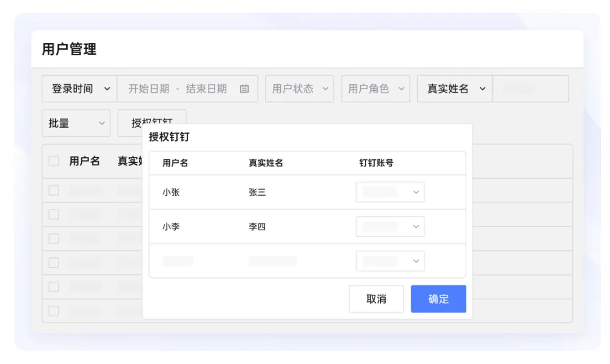The image size is (610, 364).
Task: Check the sixth row checkbox in user table
Action: click(54, 311)
